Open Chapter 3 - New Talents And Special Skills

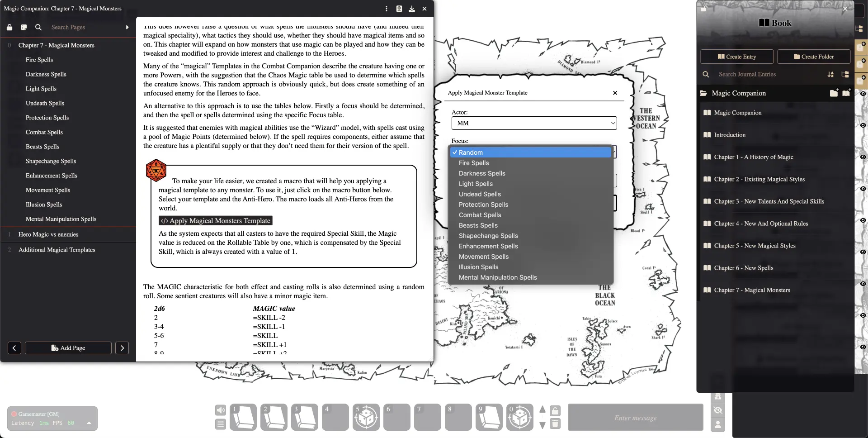point(769,201)
